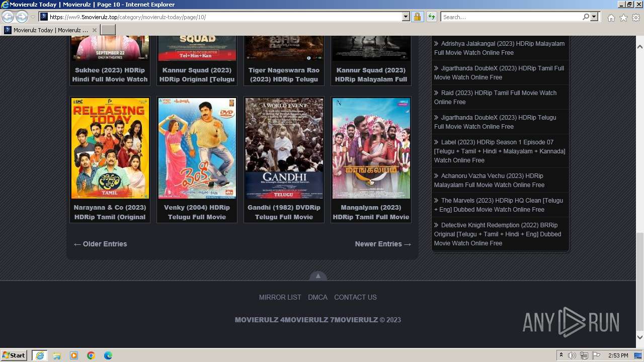This screenshot has width=644, height=362.
Task: Open the volume speaker tray icon
Action: point(572,355)
